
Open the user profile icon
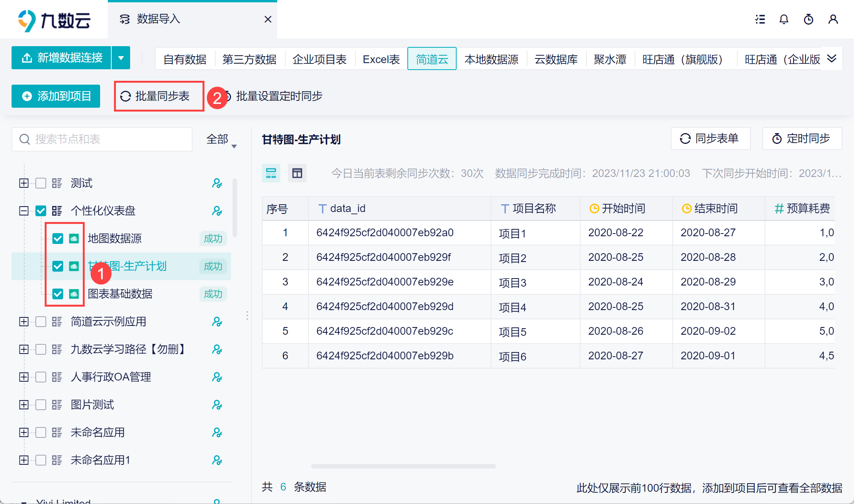(833, 19)
